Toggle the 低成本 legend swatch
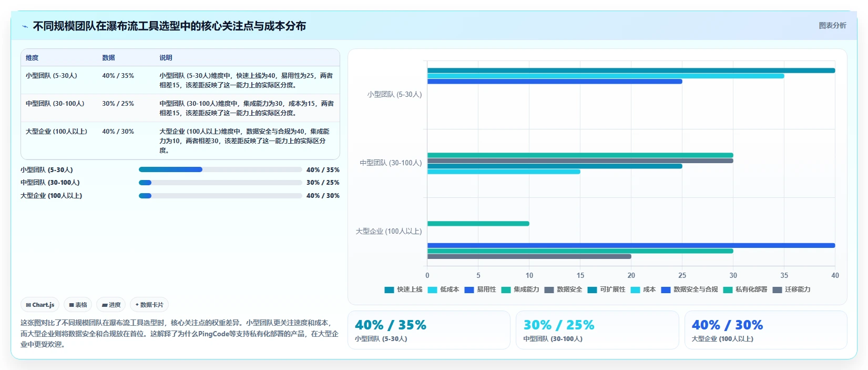This screenshot has height=370, width=868. (x=432, y=290)
